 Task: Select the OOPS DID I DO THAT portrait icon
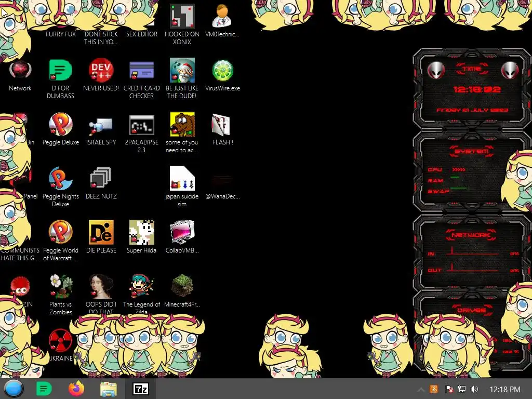click(x=101, y=286)
